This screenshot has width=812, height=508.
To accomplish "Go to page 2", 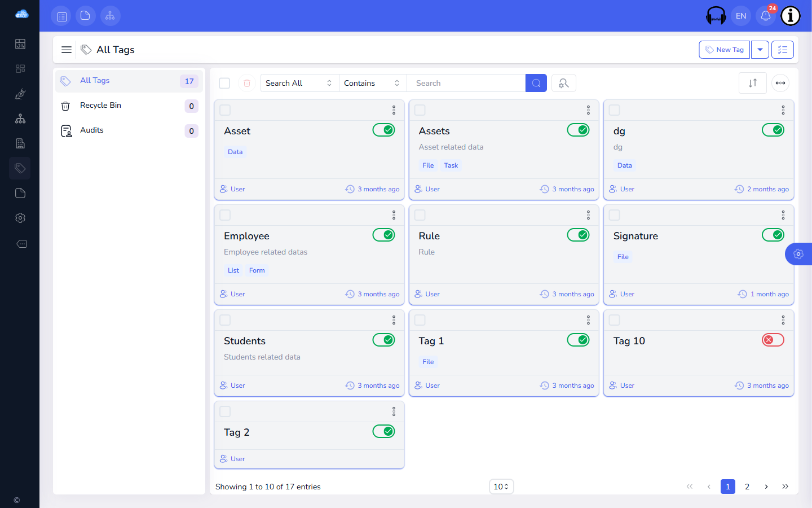I will [x=747, y=487].
